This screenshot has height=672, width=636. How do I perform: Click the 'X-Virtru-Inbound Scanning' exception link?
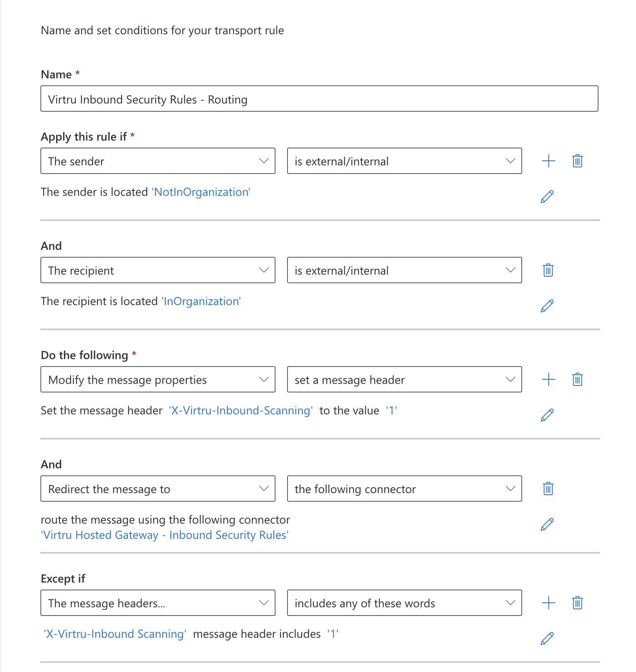click(x=115, y=634)
